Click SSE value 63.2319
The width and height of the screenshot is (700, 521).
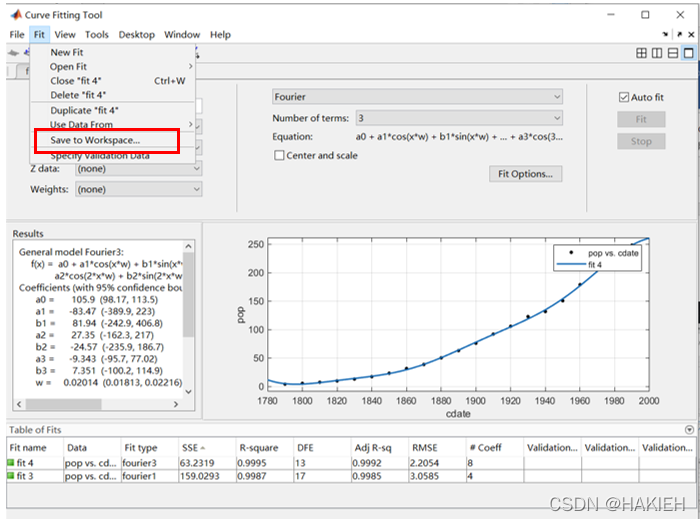207,463
